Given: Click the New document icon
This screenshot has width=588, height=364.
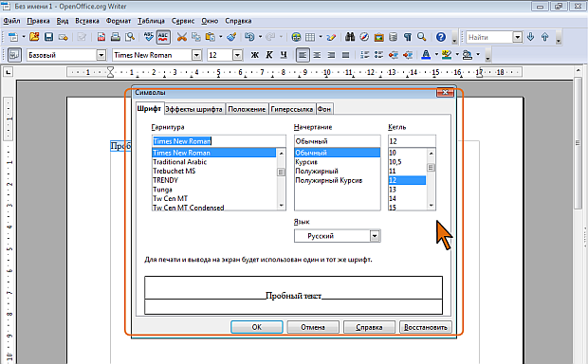Looking at the screenshot, I should (13, 37).
